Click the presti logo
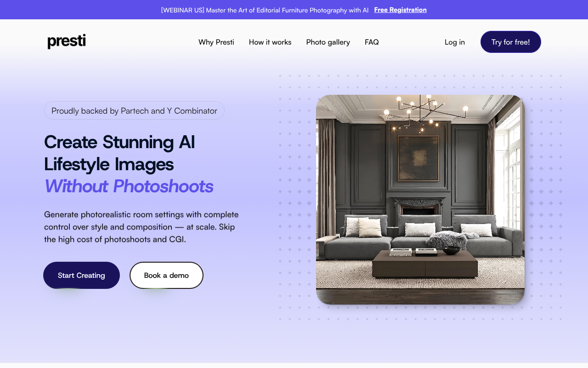 pos(66,41)
